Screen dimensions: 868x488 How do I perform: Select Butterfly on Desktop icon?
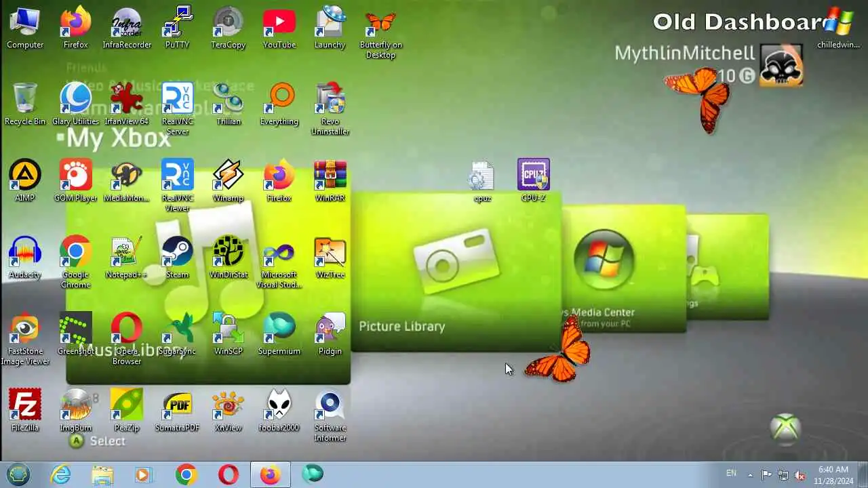click(x=380, y=33)
